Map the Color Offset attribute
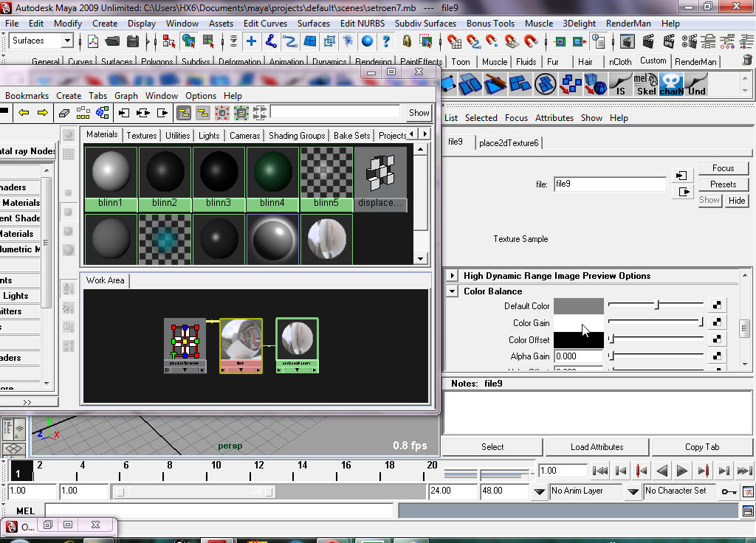The image size is (756, 543). click(717, 339)
